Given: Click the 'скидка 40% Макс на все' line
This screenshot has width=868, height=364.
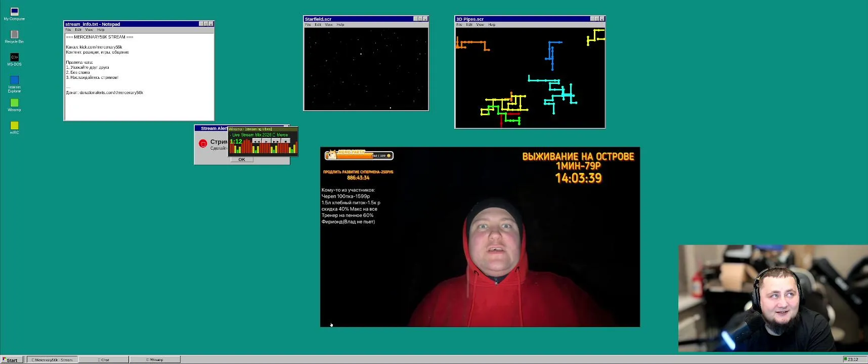Looking at the screenshot, I should pyautogui.click(x=350, y=209).
